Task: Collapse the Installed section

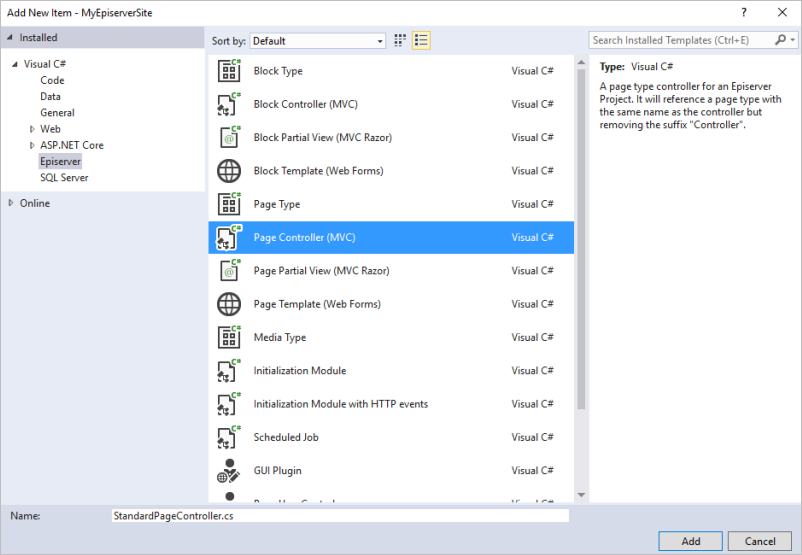Action: click(x=11, y=37)
